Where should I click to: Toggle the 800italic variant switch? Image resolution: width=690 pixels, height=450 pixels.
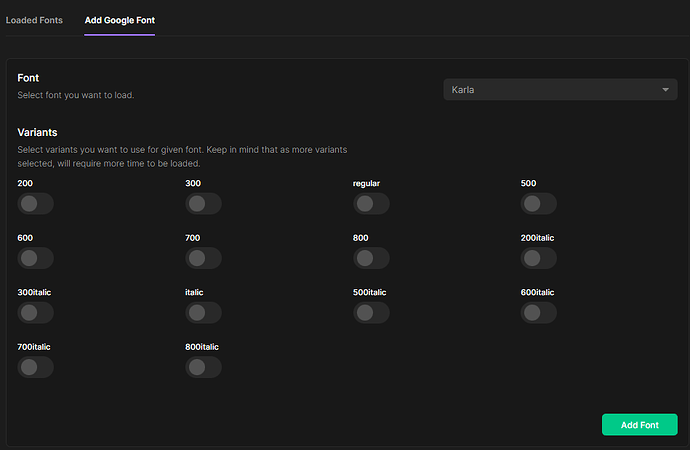click(x=203, y=367)
